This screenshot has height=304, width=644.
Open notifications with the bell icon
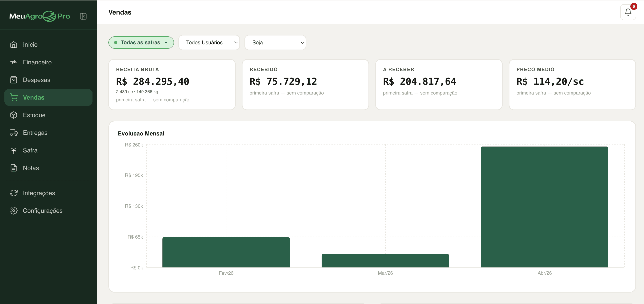click(x=628, y=12)
